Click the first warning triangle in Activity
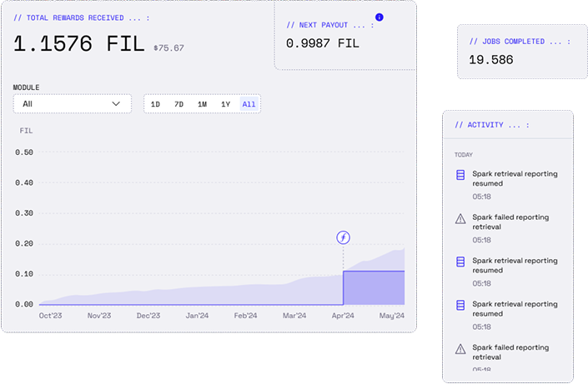The width and height of the screenshot is (588, 384). (460, 218)
